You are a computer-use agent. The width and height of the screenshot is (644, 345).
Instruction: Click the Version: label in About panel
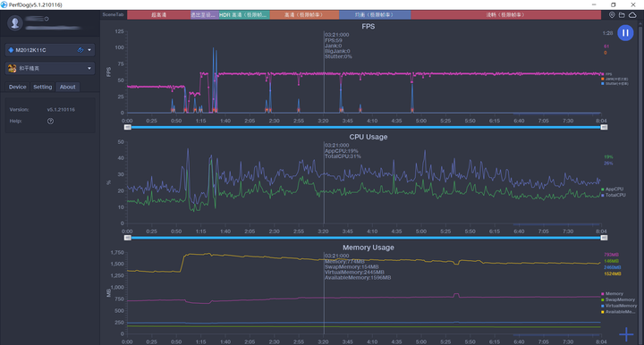(19, 110)
